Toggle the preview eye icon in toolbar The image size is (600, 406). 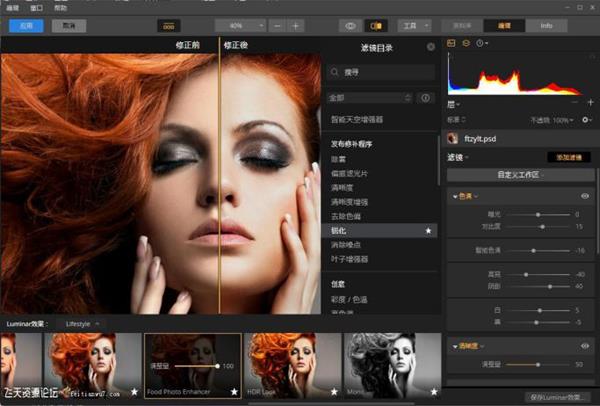[350, 24]
